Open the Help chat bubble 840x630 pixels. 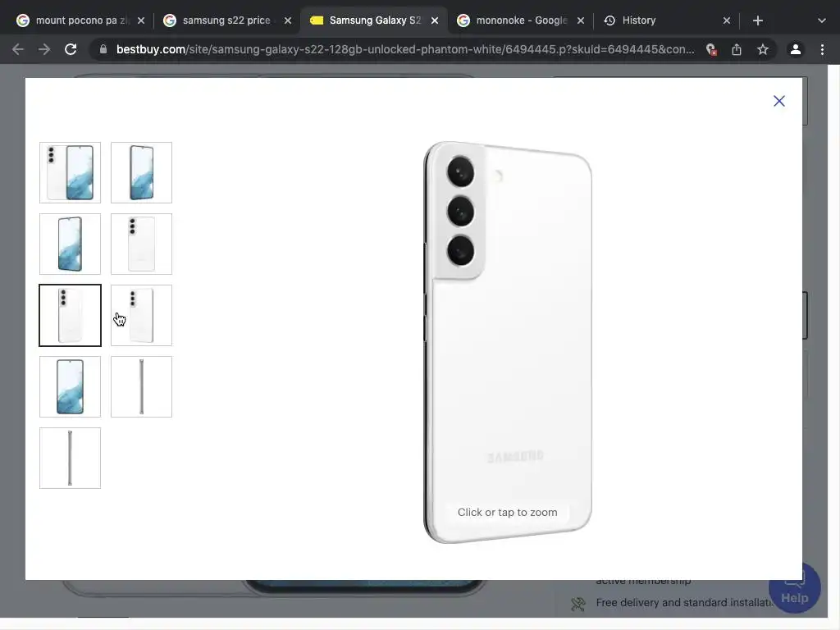coord(794,587)
